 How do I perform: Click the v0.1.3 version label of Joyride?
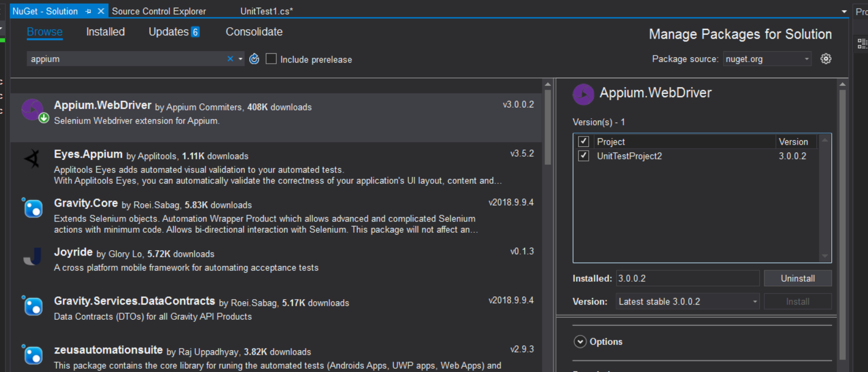[x=522, y=251]
